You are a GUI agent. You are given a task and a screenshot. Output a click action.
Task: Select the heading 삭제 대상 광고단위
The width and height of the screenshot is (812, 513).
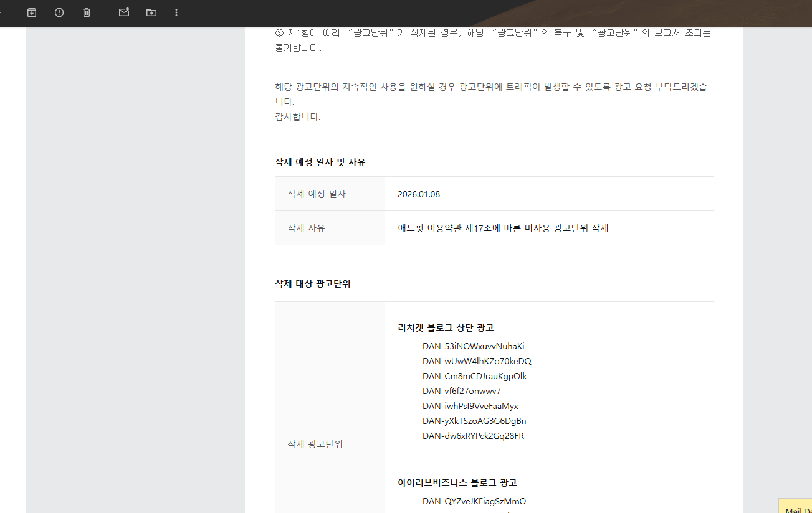(313, 283)
